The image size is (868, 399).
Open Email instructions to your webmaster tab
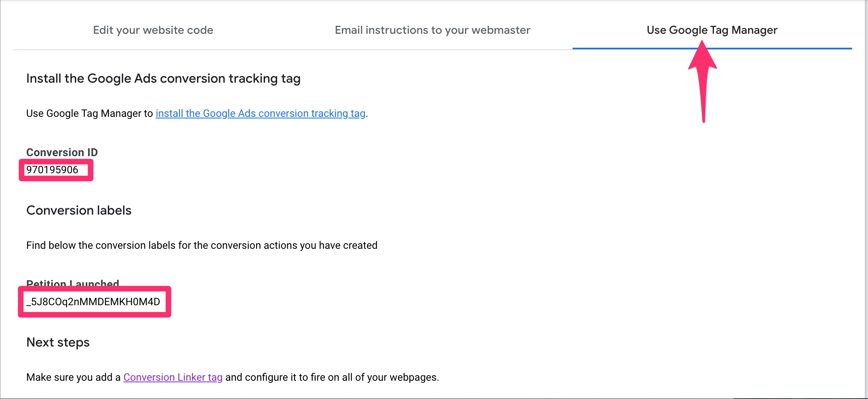[432, 30]
